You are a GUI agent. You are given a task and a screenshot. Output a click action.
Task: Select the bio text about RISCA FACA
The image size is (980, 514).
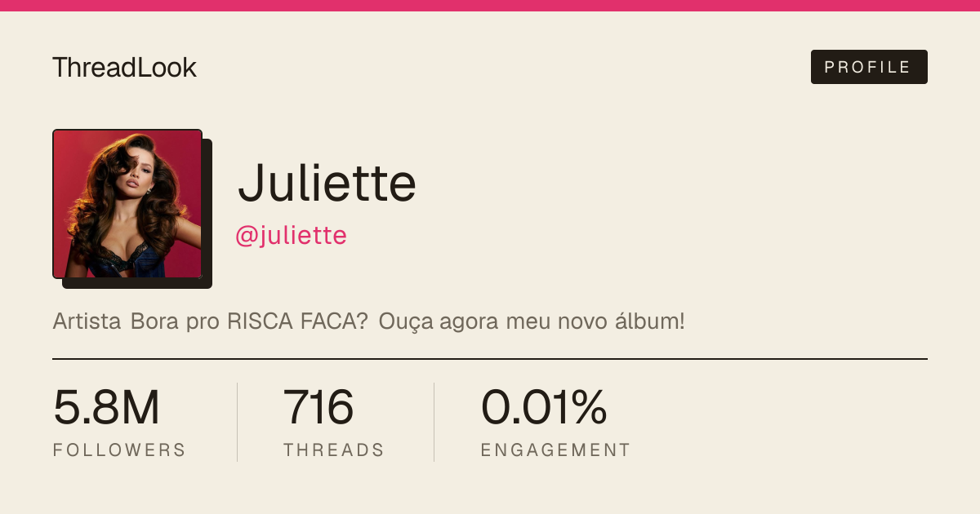(x=368, y=321)
